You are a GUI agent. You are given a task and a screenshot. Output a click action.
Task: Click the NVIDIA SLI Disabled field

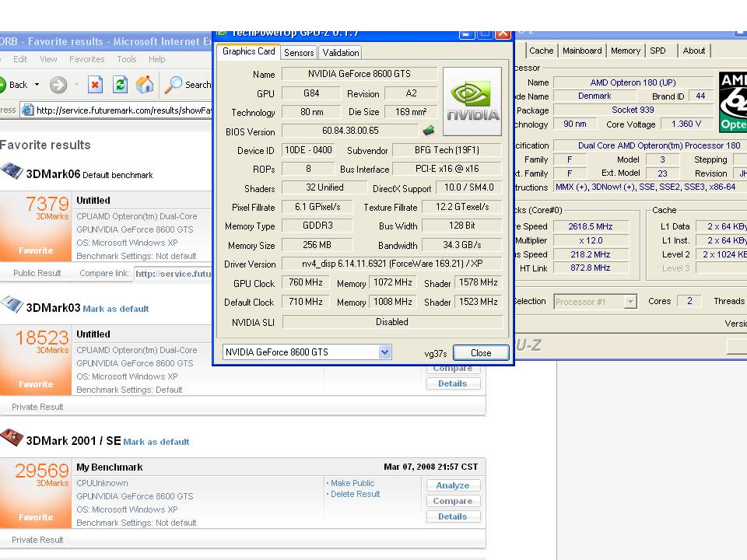392,322
